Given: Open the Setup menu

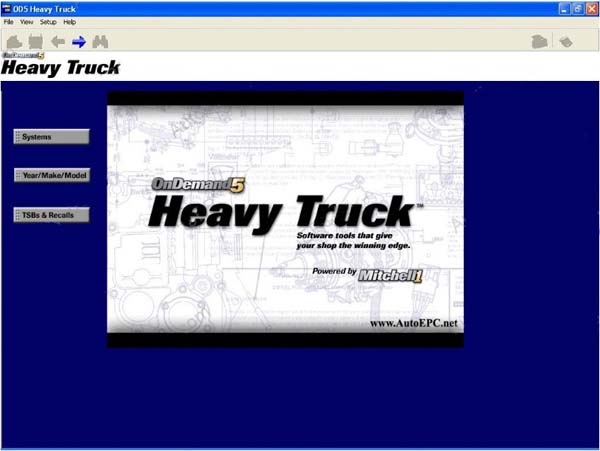Looking at the screenshot, I should pos(48,22).
